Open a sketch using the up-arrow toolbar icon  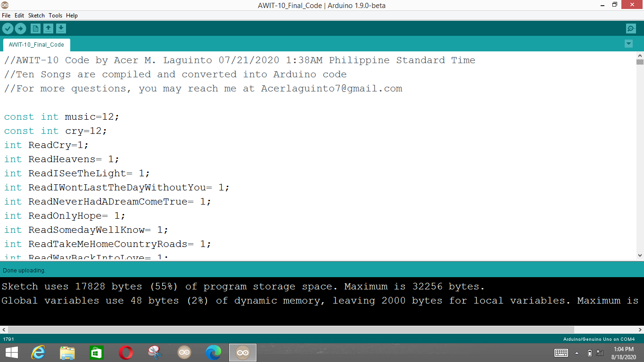click(48, 29)
